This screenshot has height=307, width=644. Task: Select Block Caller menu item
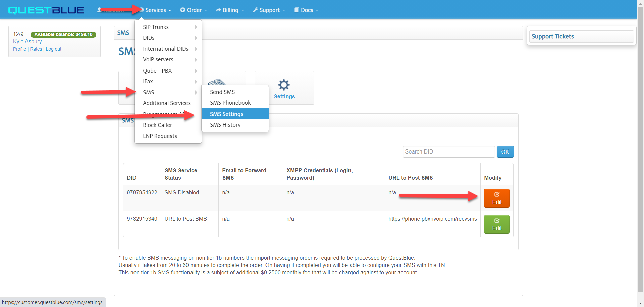coord(168,125)
